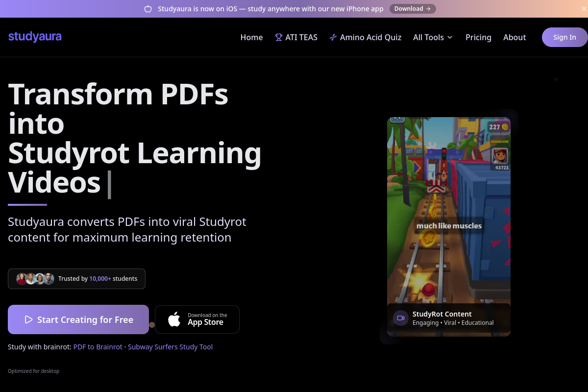Click Start Creating for Free
Screen dimensions: 588x392
[78, 319]
